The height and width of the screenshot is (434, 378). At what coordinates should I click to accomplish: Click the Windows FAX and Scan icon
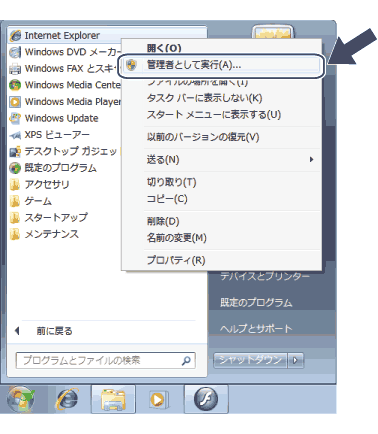point(15,68)
